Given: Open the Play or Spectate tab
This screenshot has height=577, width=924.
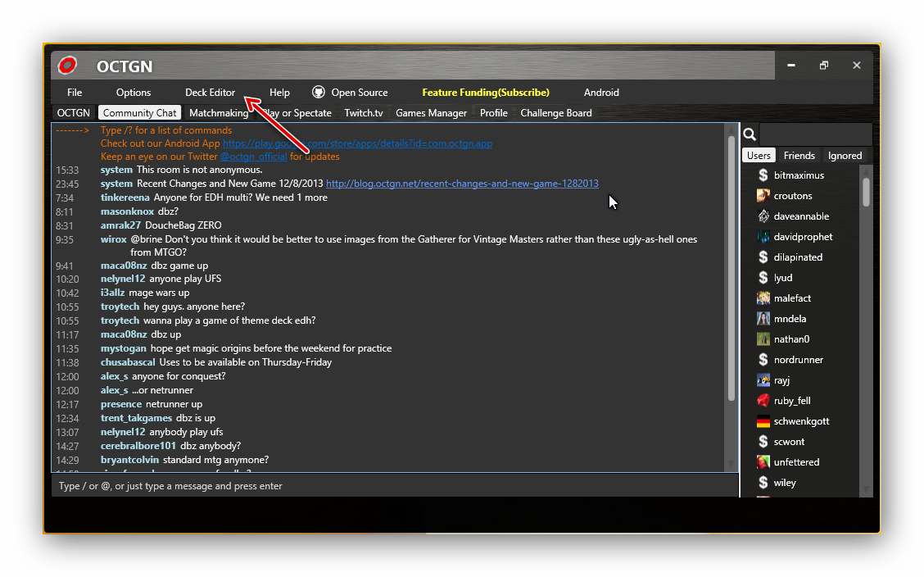Looking at the screenshot, I should coord(297,113).
